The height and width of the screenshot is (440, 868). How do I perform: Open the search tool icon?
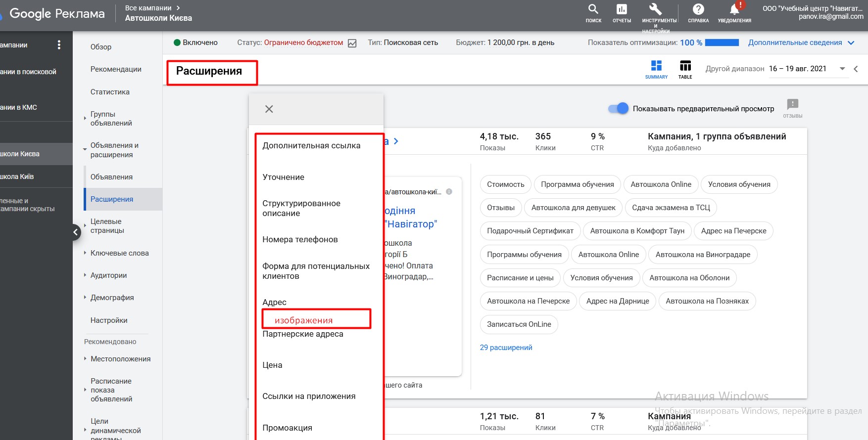[x=593, y=9]
